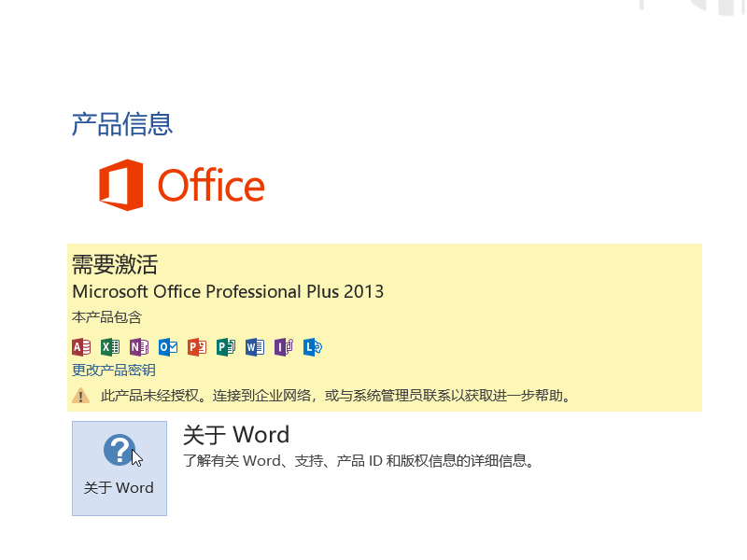Click the Access application icon

pos(81,347)
